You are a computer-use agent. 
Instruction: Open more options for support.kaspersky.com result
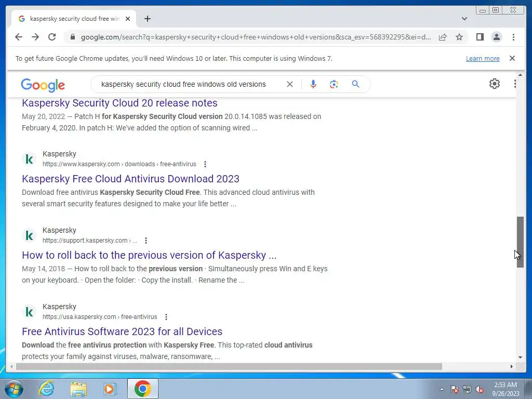pos(146,241)
